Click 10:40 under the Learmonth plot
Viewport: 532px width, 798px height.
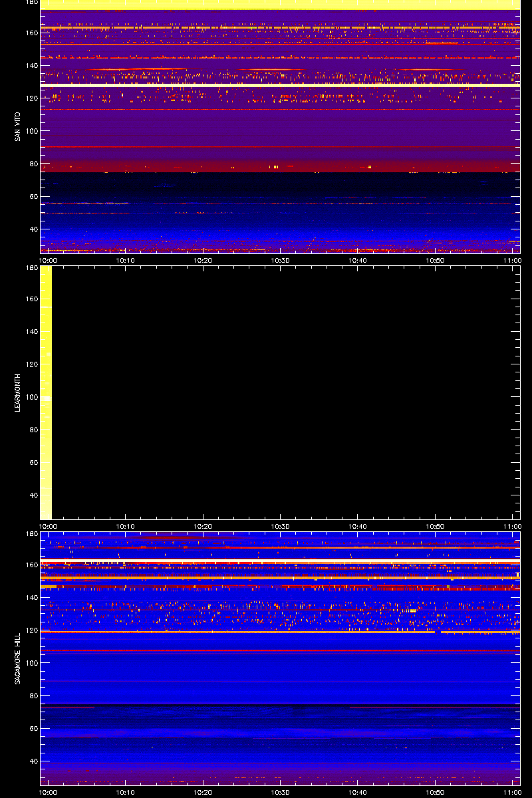coord(358,527)
